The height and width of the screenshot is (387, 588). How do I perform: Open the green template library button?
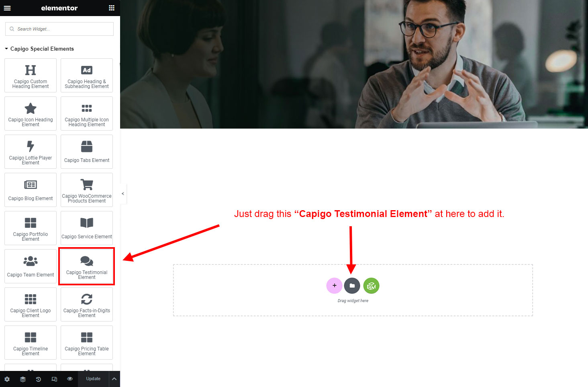point(371,286)
